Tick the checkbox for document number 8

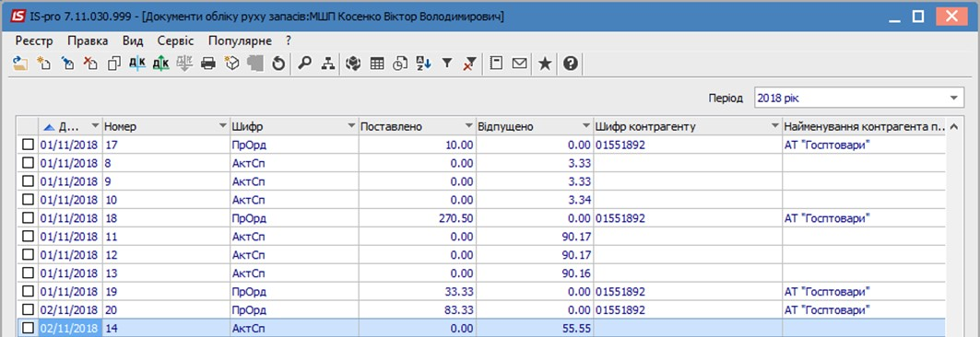point(29,163)
